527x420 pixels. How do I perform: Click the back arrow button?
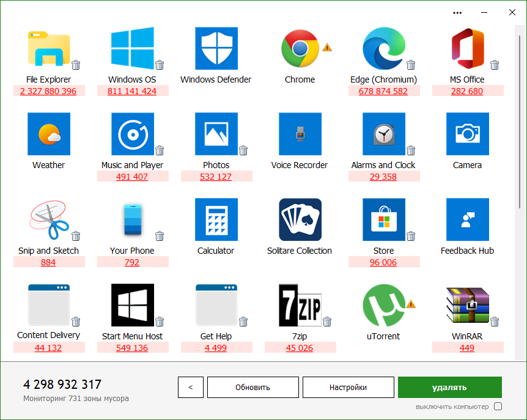point(191,387)
